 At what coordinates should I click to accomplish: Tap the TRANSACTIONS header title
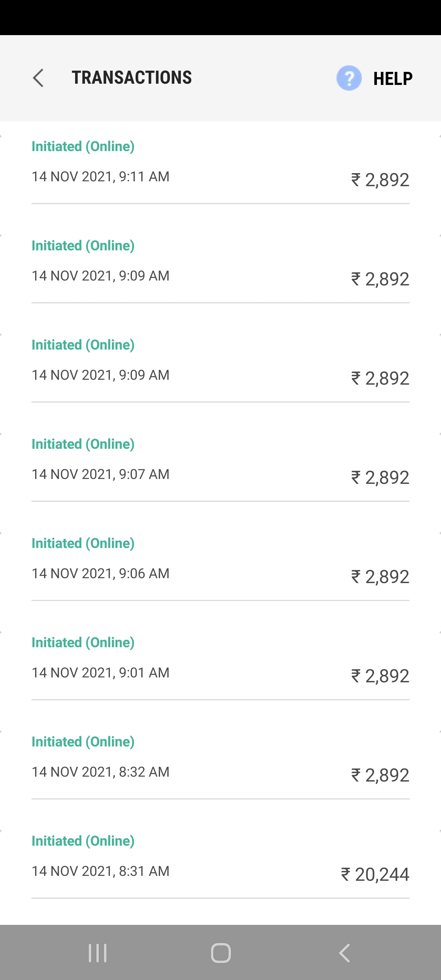point(131,78)
